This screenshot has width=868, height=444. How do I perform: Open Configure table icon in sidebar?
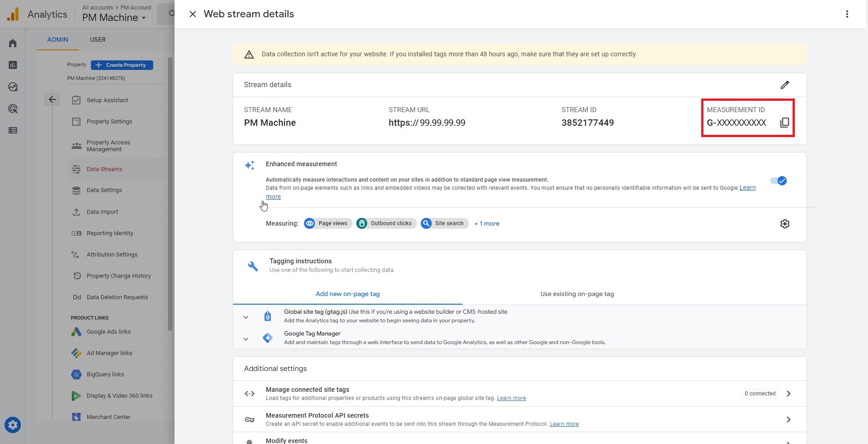coord(13,130)
